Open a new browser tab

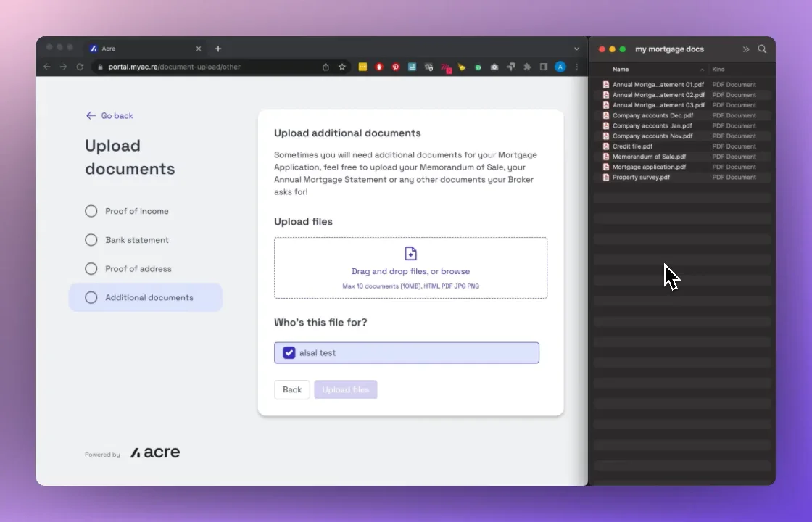tap(218, 49)
